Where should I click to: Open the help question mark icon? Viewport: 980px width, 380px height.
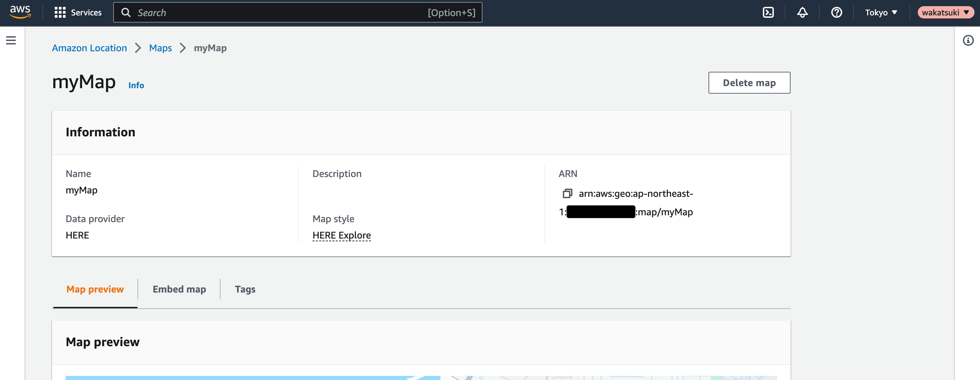click(836, 13)
